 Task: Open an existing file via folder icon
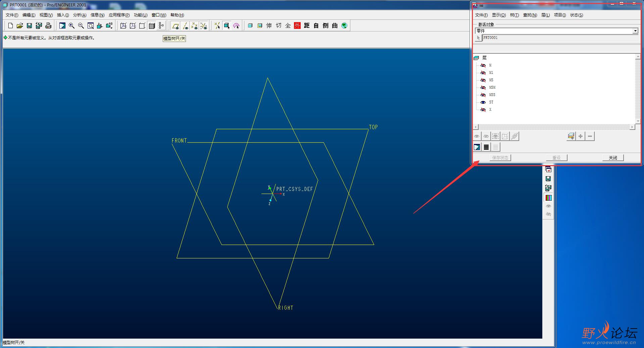tap(20, 26)
